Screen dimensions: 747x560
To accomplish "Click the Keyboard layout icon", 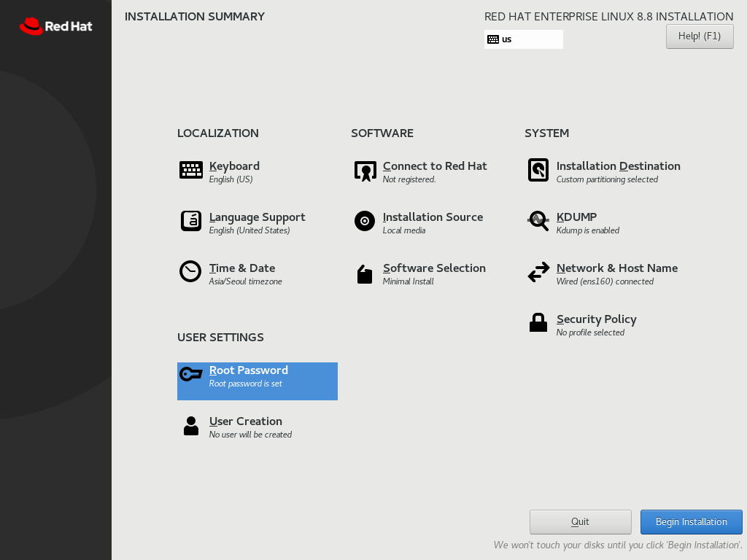I will point(191,170).
